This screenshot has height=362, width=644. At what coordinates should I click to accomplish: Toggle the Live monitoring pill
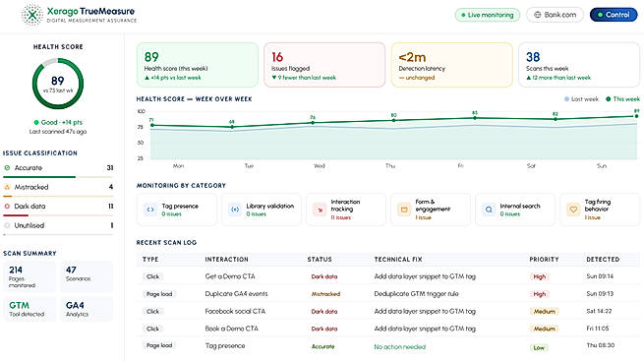point(488,15)
